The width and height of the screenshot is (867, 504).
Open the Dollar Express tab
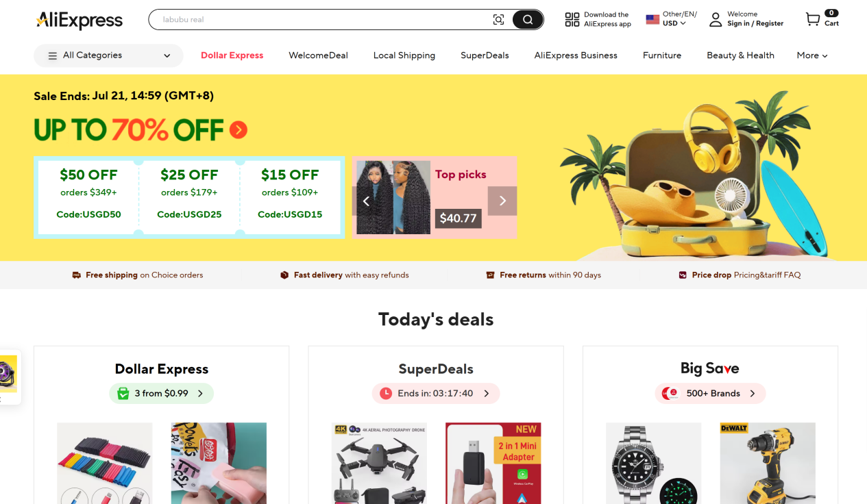[x=232, y=55]
